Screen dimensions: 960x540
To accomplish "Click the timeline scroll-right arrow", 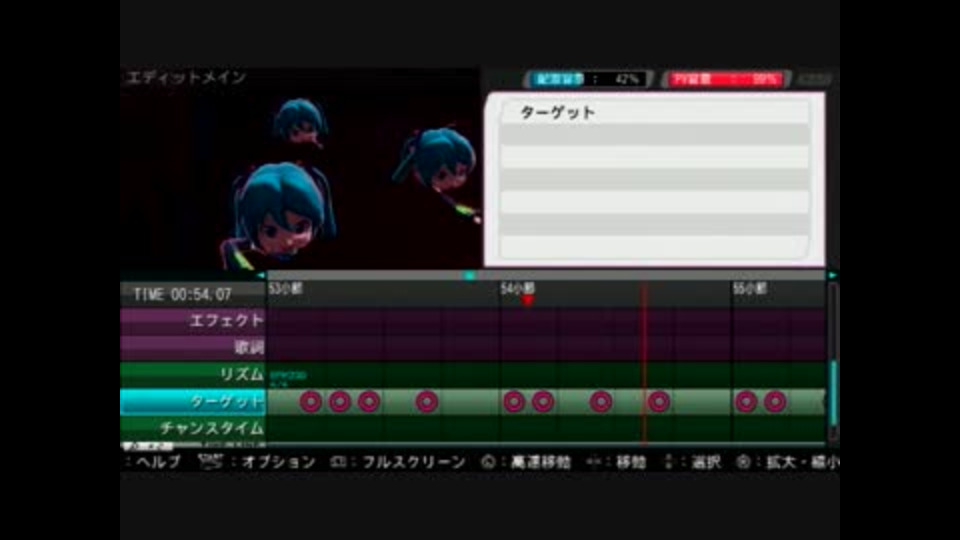I will click(832, 276).
